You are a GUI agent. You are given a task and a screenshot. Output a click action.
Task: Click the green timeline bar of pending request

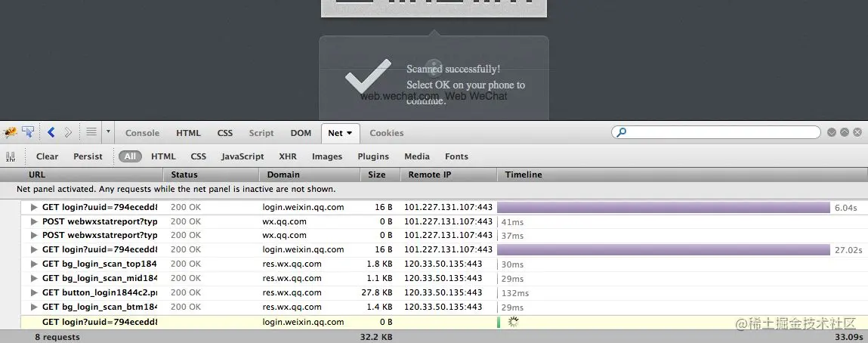pos(499,322)
